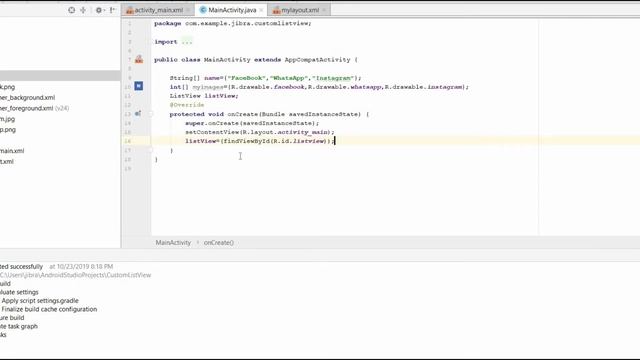
Task: Click the findViewById line
Action: [x=260, y=141]
